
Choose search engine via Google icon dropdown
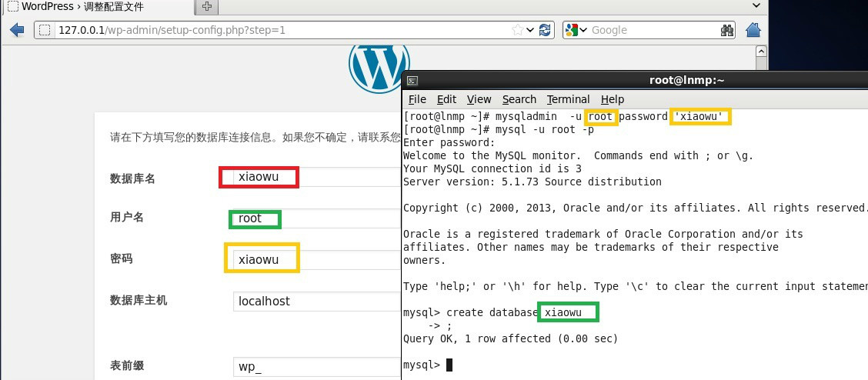point(576,30)
